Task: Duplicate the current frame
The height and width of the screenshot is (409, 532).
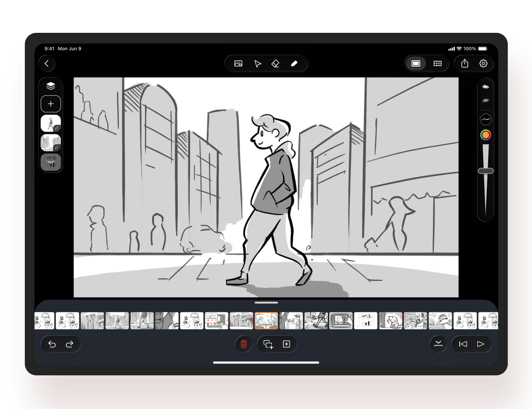Action: tap(268, 344)
